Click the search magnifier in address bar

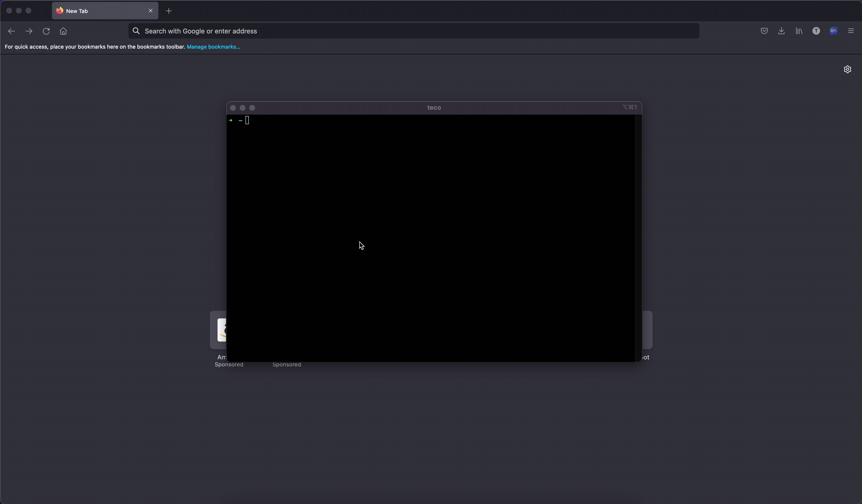(136, 31)
